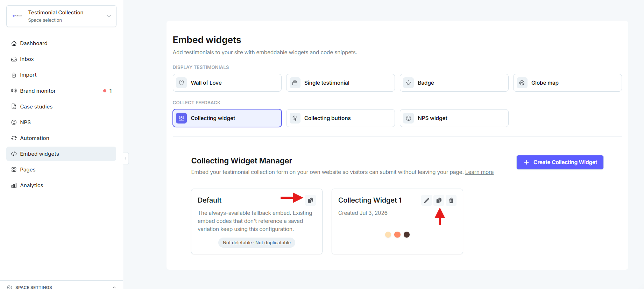Expand the Testimonial Collection space selector
644x289 pixels.
click(x=61, y=16)
